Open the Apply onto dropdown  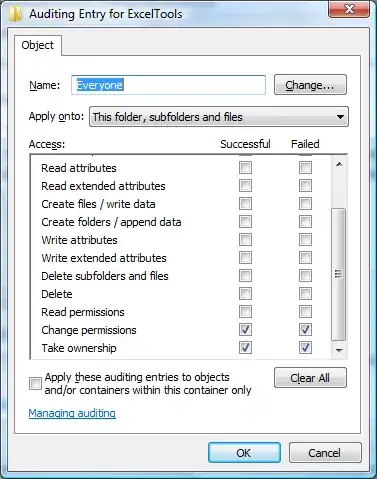[x=219, y=117]
